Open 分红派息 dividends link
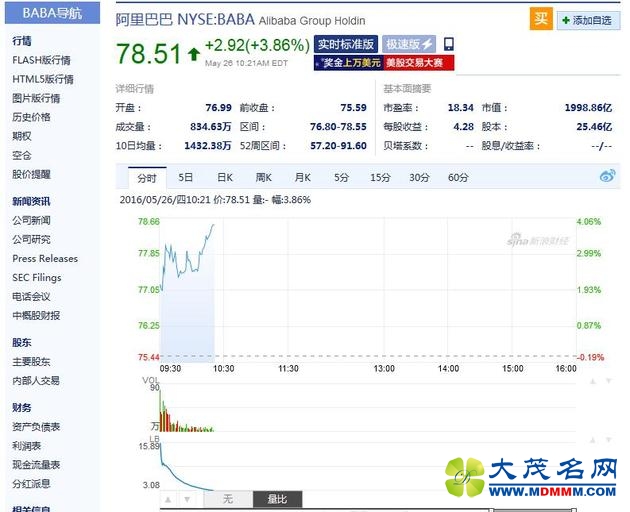This screenshot has height=512, width=630. pos(31,484)
